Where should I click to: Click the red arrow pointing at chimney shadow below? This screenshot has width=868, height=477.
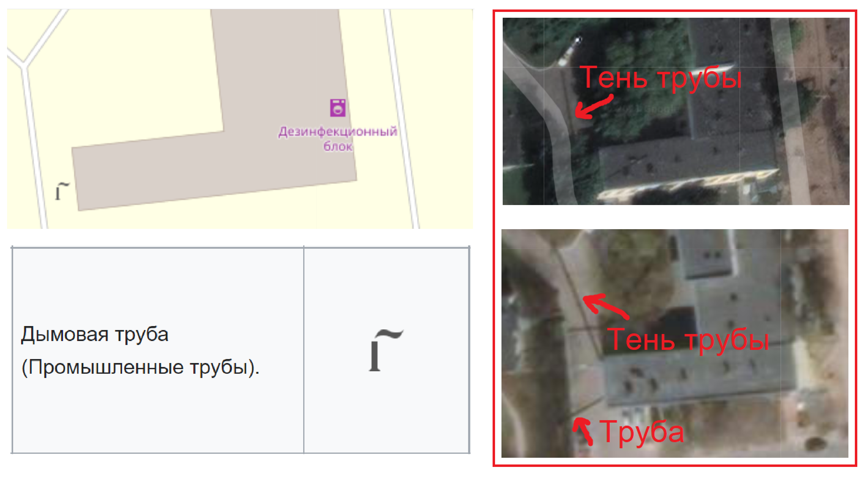click(x=605, y=306)
